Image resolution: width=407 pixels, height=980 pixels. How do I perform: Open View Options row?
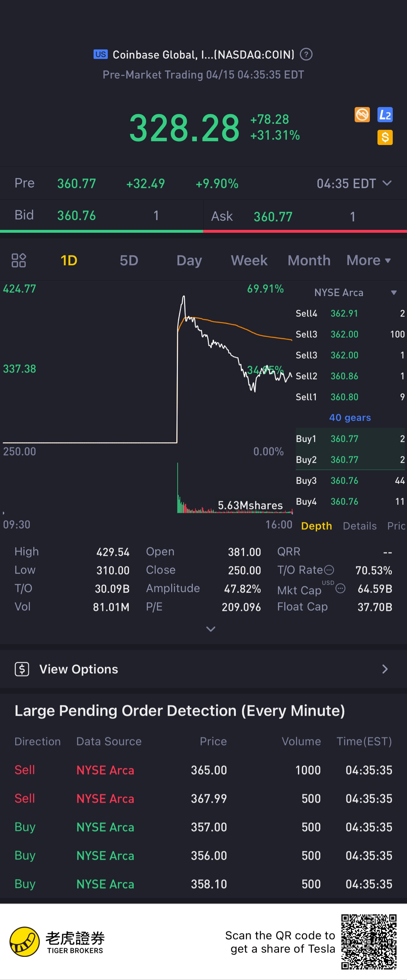[203, 669]
